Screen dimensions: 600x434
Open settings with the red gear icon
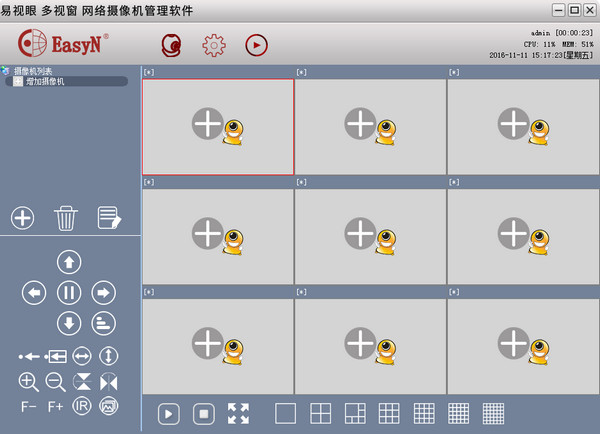click(213, 45)
